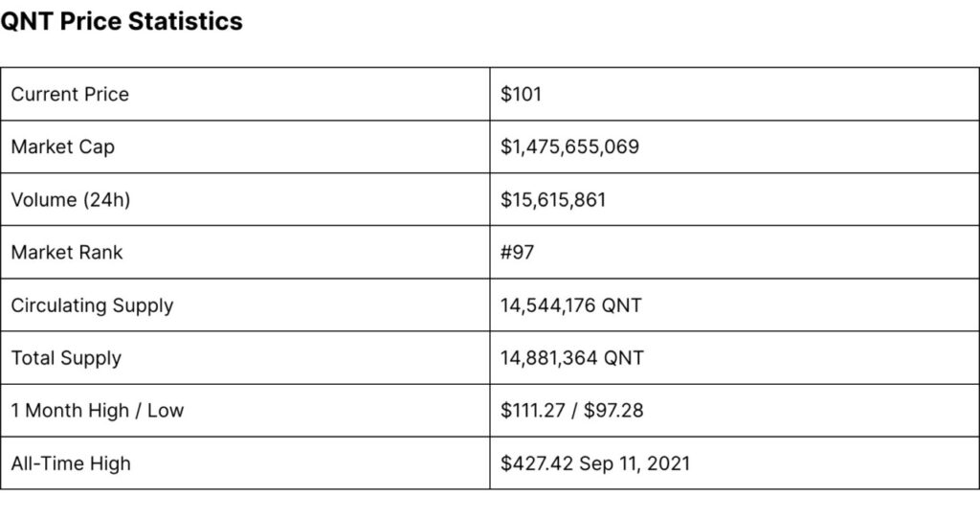This screenshot has height=519, width=980.
Task: Click the $427.42 all-time high price
Action: pos(534,463)
